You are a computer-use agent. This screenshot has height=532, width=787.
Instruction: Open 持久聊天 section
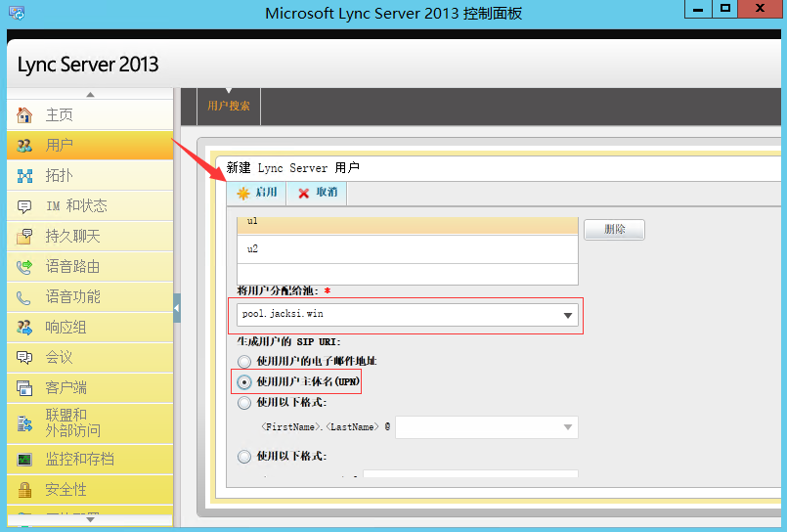90,237
